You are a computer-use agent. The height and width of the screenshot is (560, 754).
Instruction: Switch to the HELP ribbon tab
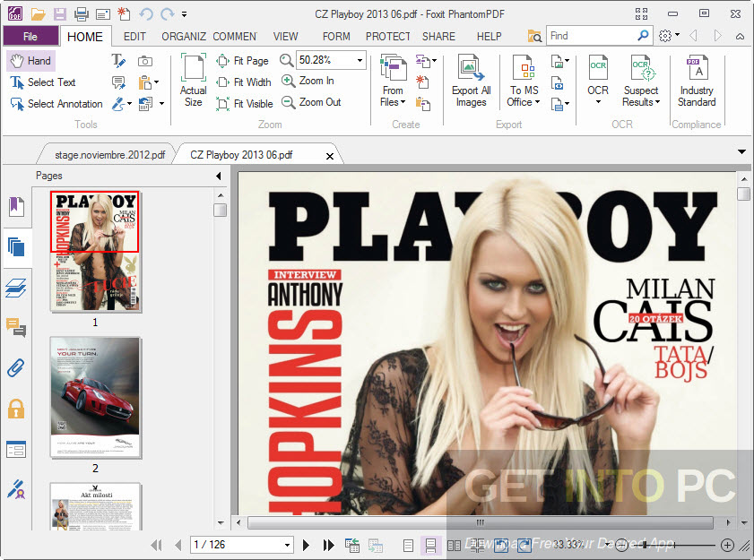pyautogui.click(x=489, y=37)
